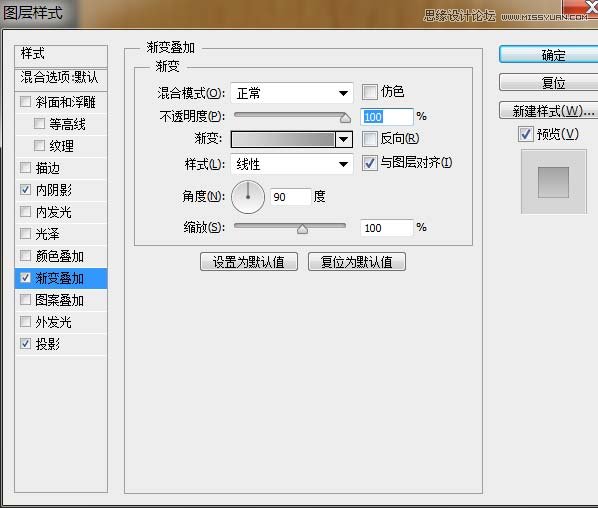The image size is (598, 508).
Task: Toggle the 光泽 checkbox
Action: 26,233
